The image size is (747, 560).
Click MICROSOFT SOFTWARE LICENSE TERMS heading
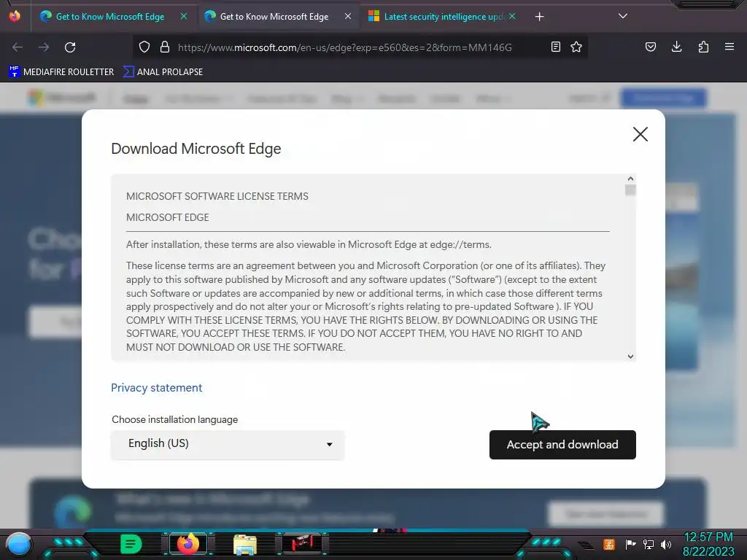(x=217, y=196)
